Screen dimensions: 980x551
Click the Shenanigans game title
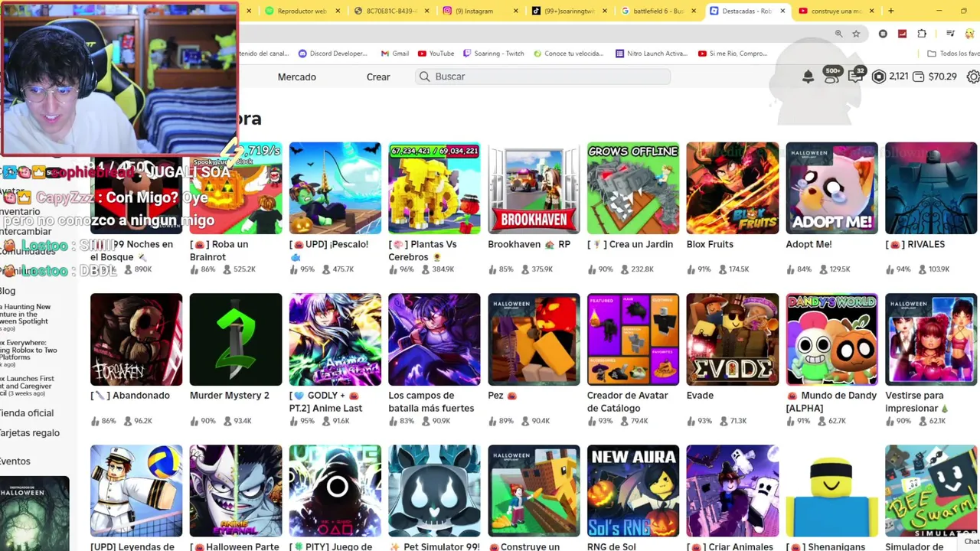[826, 546]
